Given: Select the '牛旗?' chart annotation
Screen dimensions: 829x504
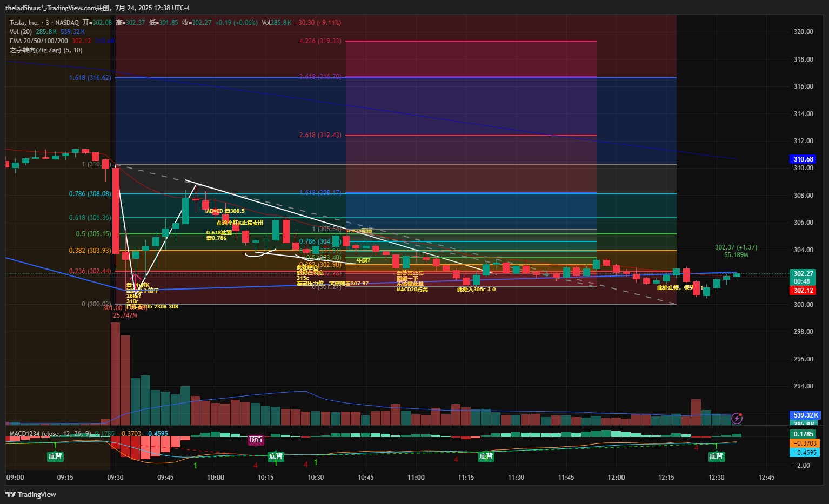Looking at the screenshot, I should [x=363, y=260].
